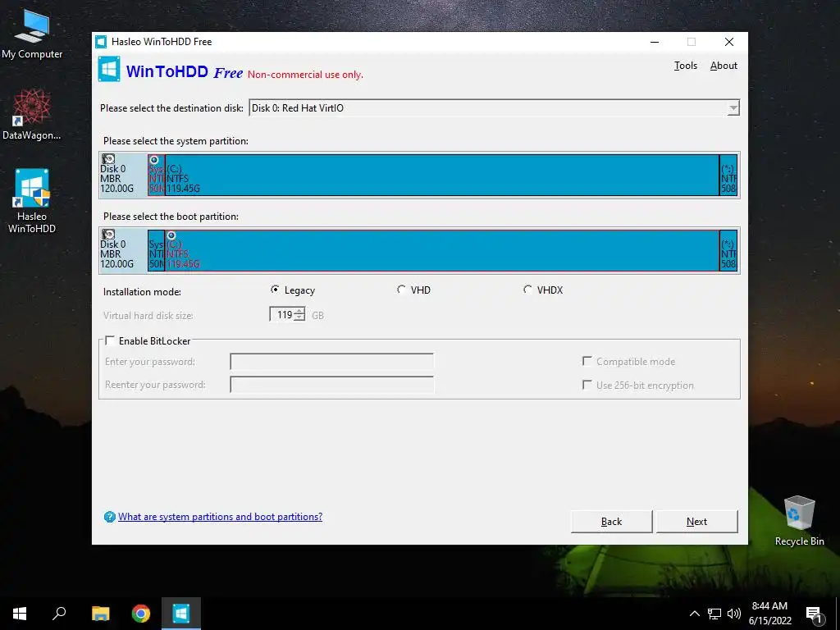Open taskbar search
The image size is (840, 630).
[59, 614]
